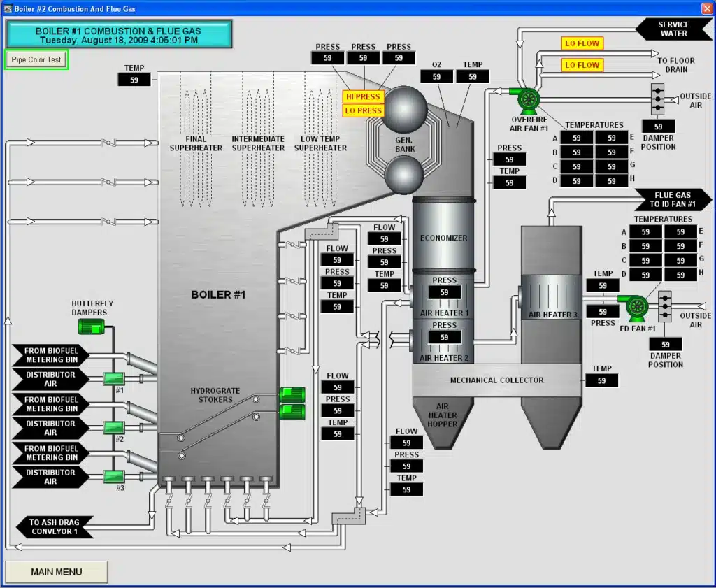Click Air Heater 1 PRESS value
Viewport: 716px width, 588px height.
point(444,292)
